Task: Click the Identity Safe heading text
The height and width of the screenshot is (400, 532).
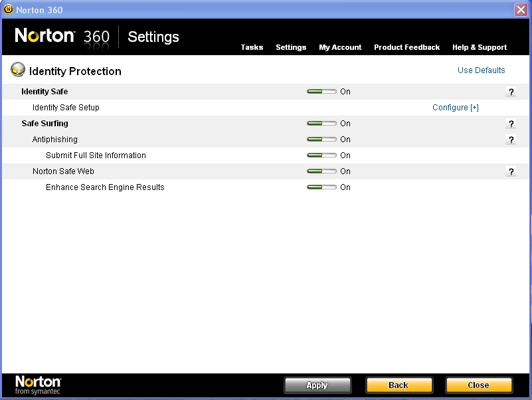Action: tap(44, 92)
